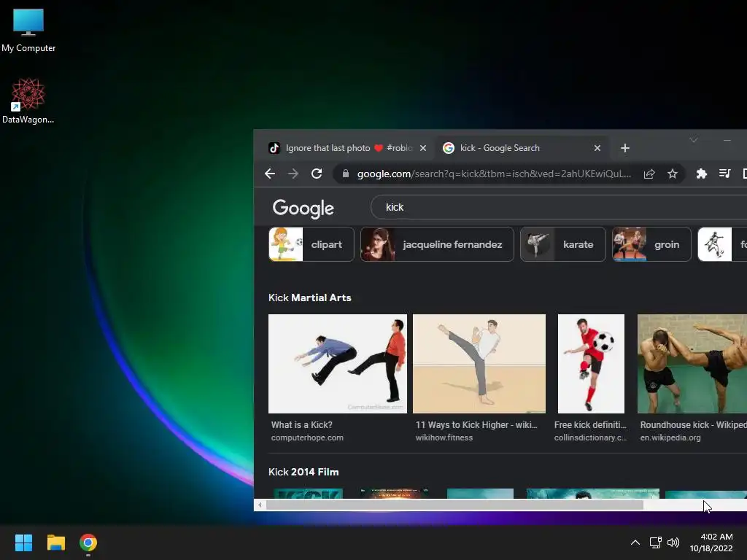
Task: Open the Free kick definition title link
Action: point(590,425)
